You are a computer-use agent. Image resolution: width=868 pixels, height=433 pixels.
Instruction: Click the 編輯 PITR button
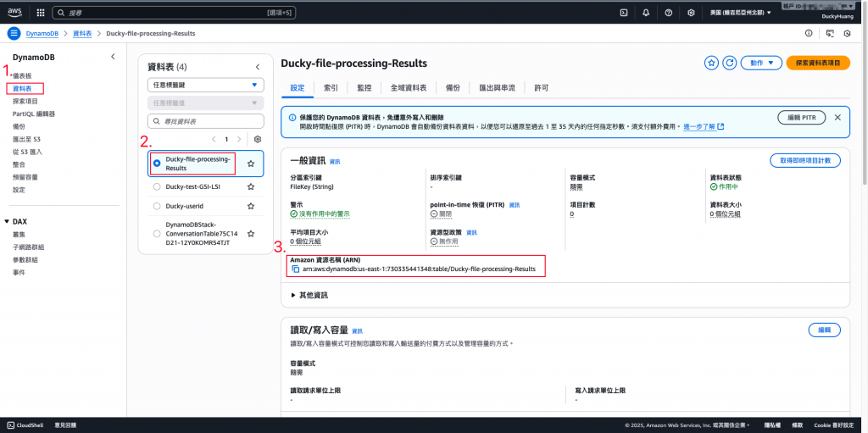tap(802, 118)
